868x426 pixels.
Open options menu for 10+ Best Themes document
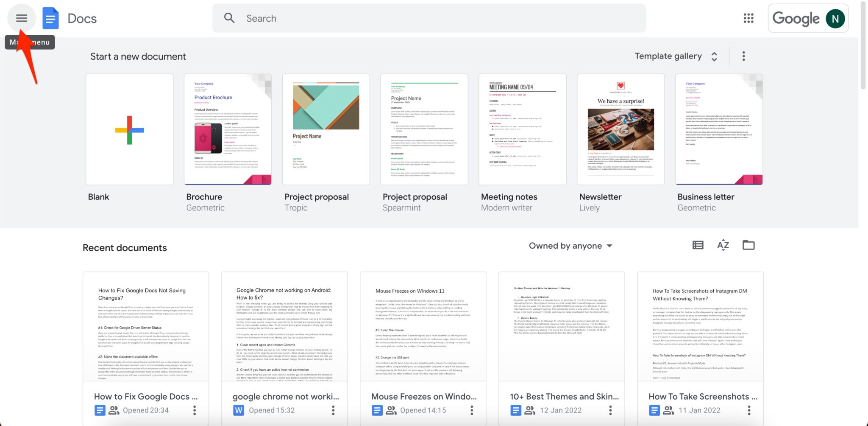coord(610,410)
